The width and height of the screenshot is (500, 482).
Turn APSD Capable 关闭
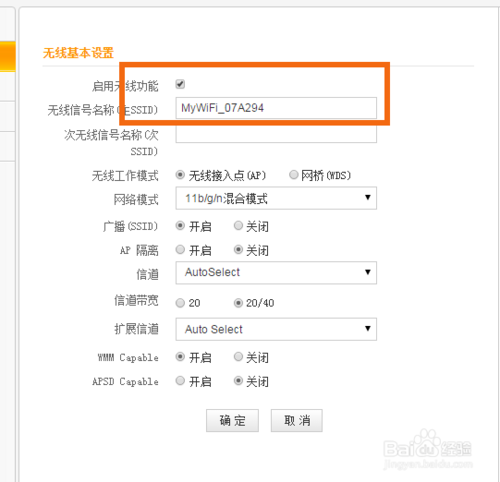click(x=238, y=380)
